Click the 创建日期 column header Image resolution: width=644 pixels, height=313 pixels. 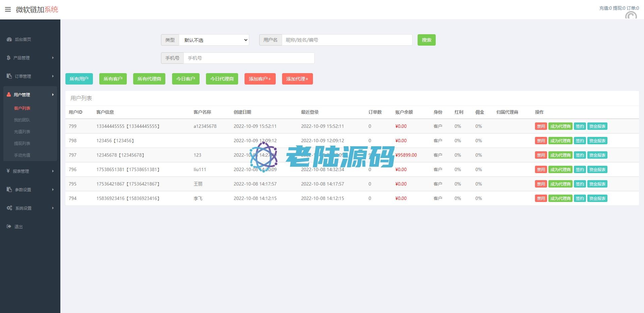pos(242,112)
